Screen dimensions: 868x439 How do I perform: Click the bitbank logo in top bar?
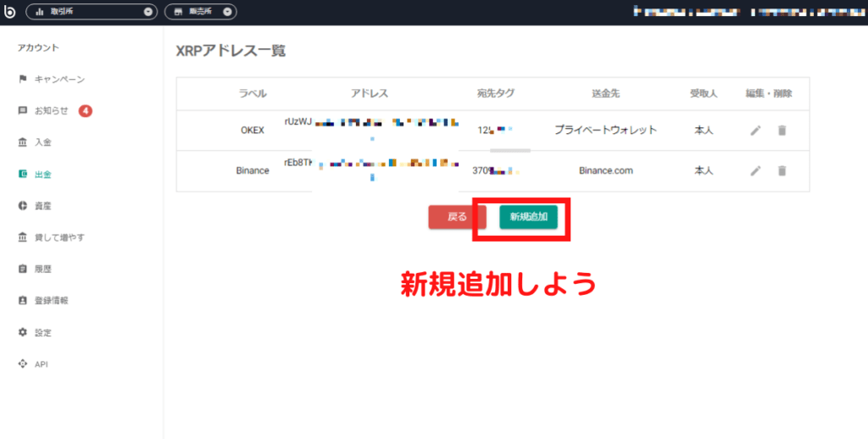(11, 12)
